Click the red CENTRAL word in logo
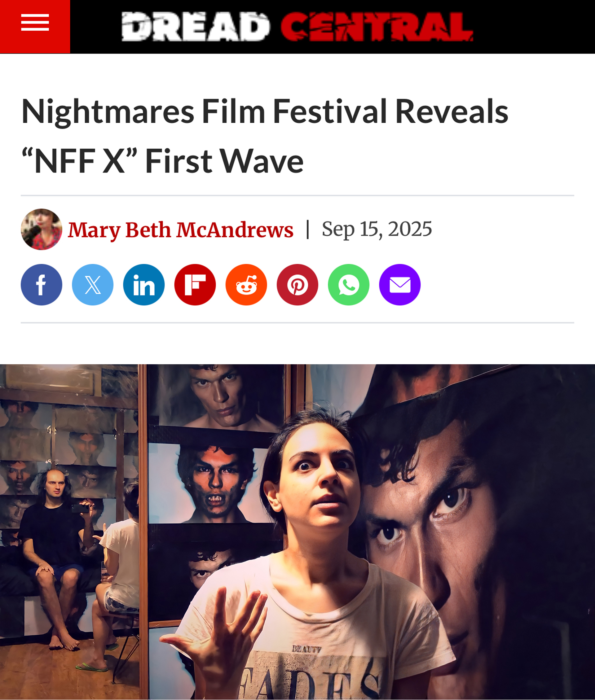 pos(377,27)
